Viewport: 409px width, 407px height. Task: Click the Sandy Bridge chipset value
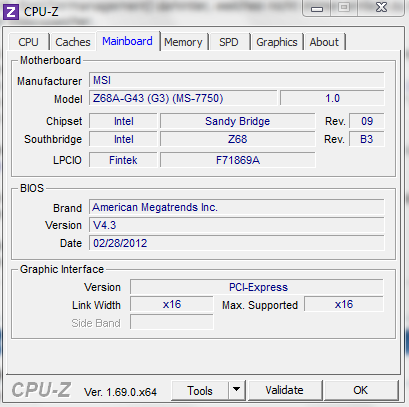(x=238, y=121)
